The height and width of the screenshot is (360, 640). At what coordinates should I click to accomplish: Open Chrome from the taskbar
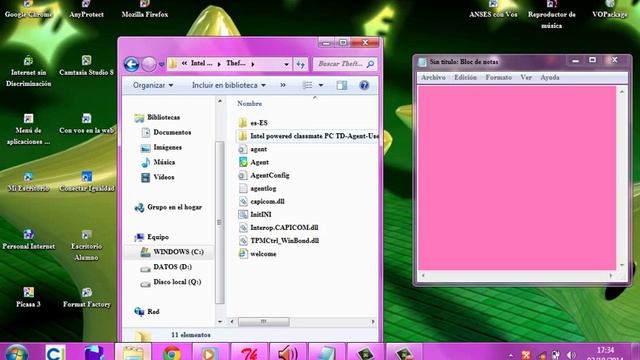(172, 353)
